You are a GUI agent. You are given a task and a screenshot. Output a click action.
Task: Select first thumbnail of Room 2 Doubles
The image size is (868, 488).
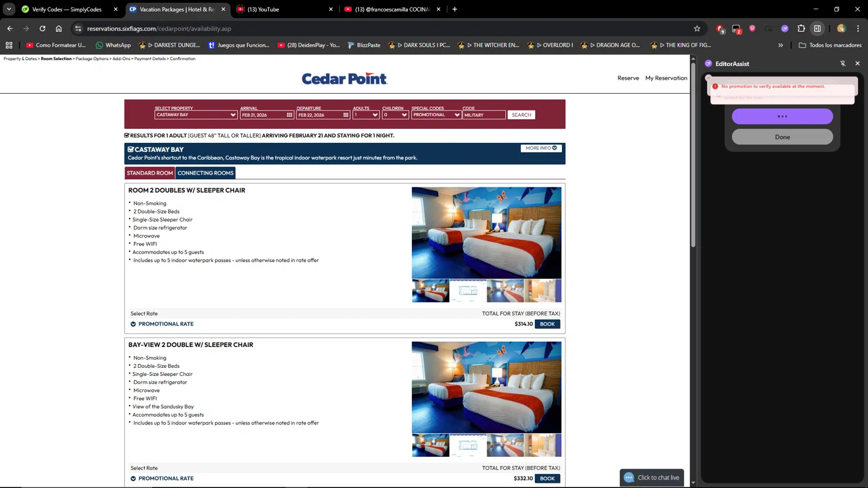431,291
